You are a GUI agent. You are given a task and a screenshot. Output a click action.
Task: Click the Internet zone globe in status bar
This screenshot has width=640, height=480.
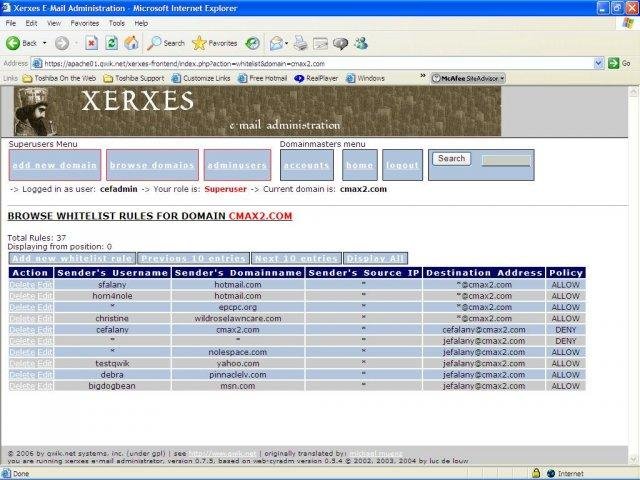pos(551,473)
